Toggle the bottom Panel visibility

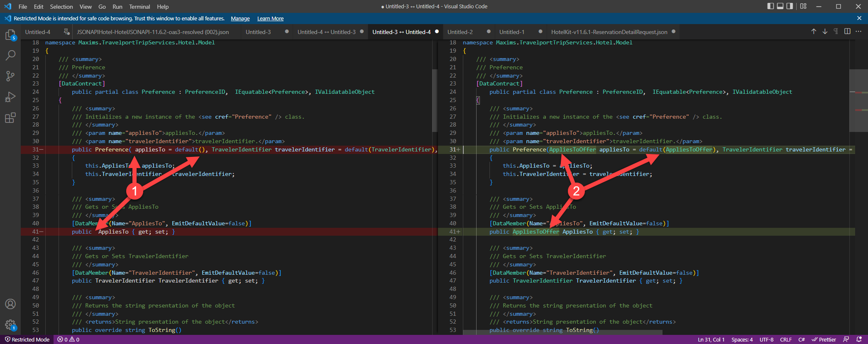[x=780, y=6]
